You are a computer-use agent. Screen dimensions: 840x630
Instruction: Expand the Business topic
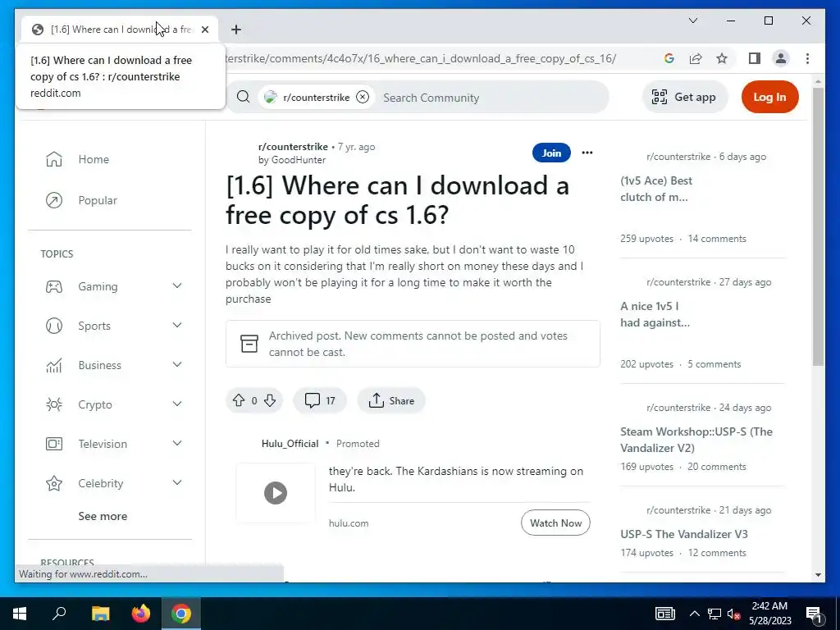[x=177, y=365]
